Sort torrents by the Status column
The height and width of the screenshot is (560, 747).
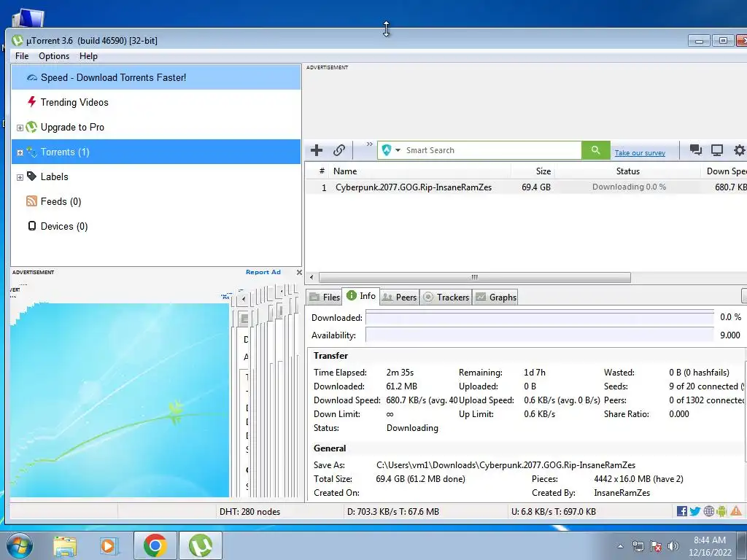pyautogui.click(x=628, y=171)
